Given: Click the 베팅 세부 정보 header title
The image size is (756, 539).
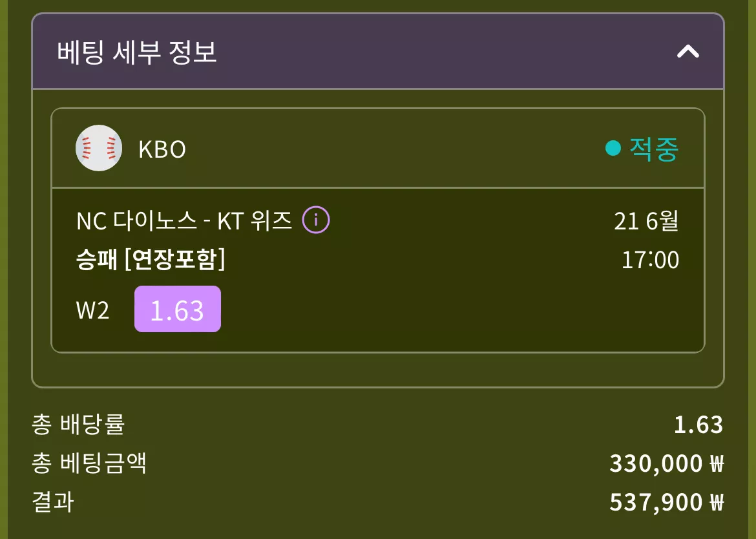Looking at the screenshot, I should pos(137,52).
